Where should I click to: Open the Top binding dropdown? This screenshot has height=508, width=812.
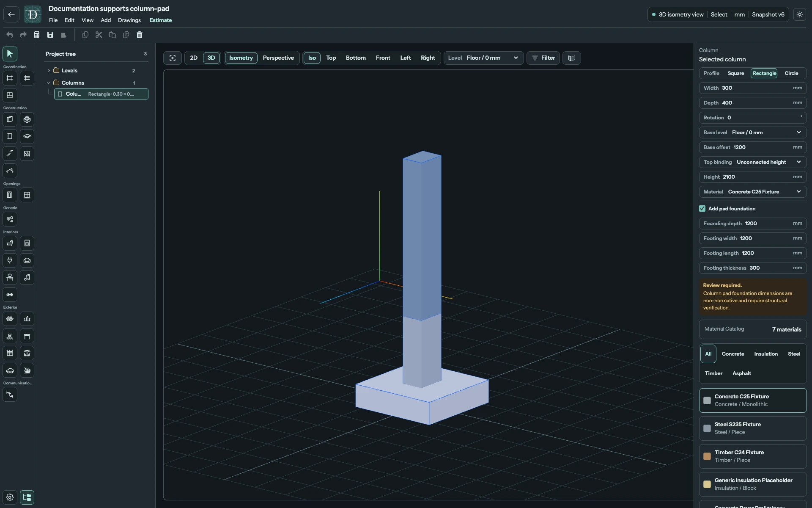point(753,162)
